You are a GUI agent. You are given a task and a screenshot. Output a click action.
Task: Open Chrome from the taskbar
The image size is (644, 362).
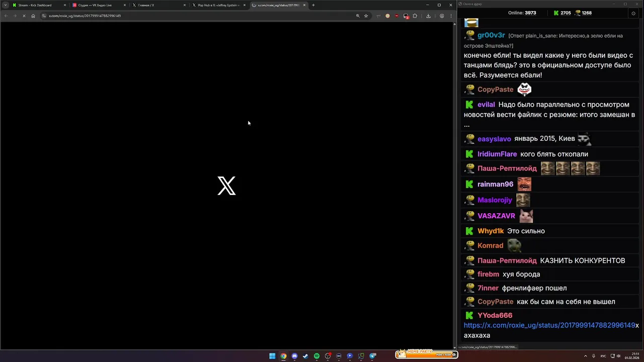point(283,356)
